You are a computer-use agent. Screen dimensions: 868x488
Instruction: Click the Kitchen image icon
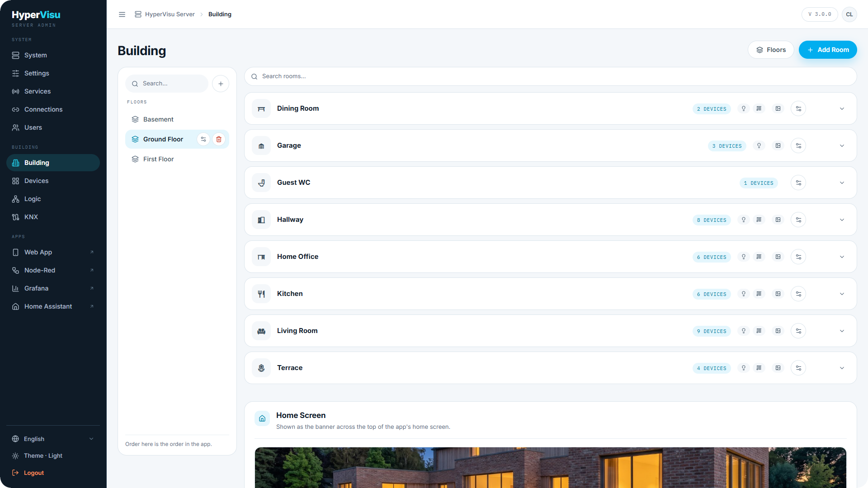tap(778, 294)
